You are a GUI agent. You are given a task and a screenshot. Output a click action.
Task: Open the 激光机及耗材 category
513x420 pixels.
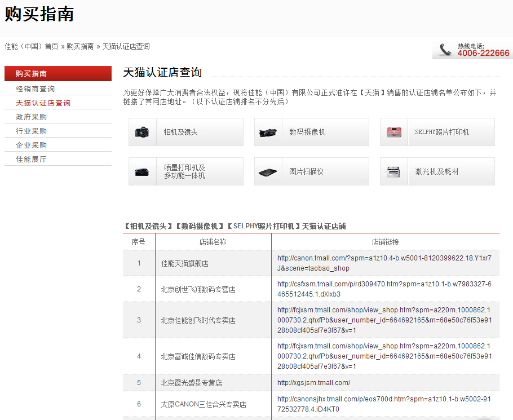coord(437,171)
